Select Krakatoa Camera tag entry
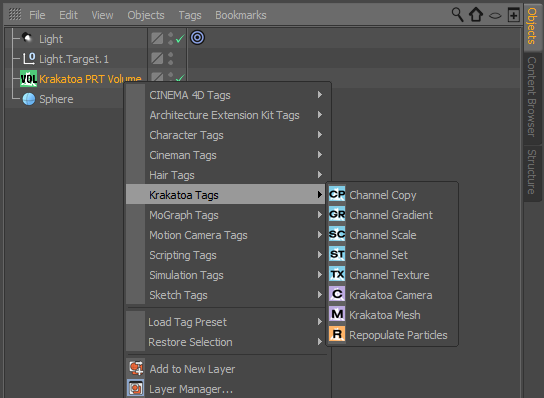Image resolution: width=544 pixels, height=398 pixels. pos(392,295)
